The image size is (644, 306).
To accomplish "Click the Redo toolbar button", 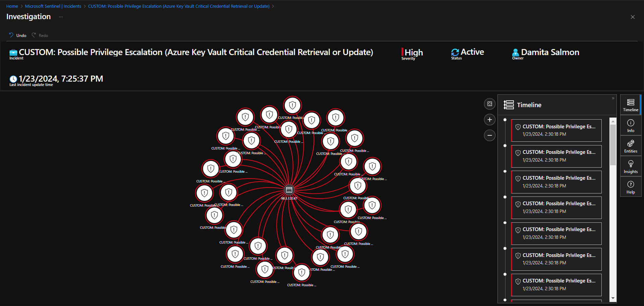I will pyautogui.click(x=40, y=35).
